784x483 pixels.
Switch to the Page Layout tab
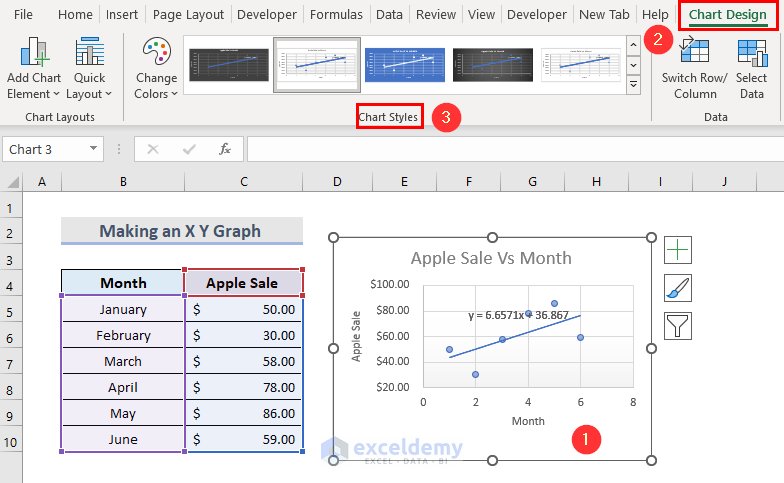[189, 15]
